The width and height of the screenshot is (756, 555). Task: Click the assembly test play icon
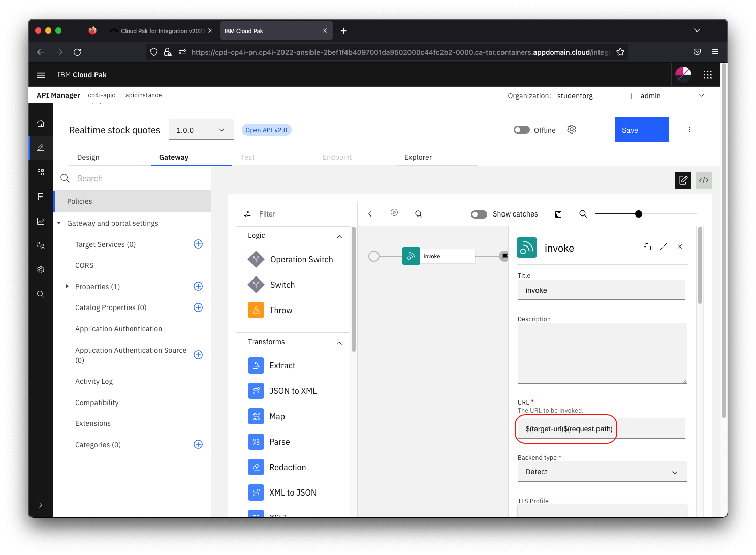tap(394, 213)
